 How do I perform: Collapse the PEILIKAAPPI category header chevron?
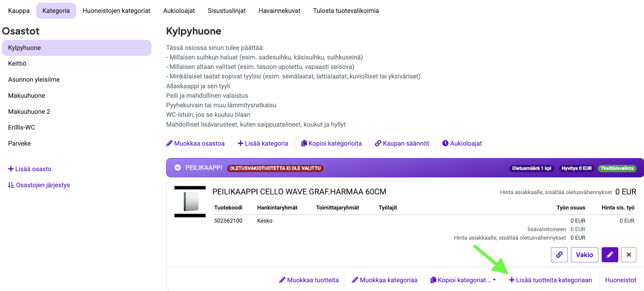177,168
